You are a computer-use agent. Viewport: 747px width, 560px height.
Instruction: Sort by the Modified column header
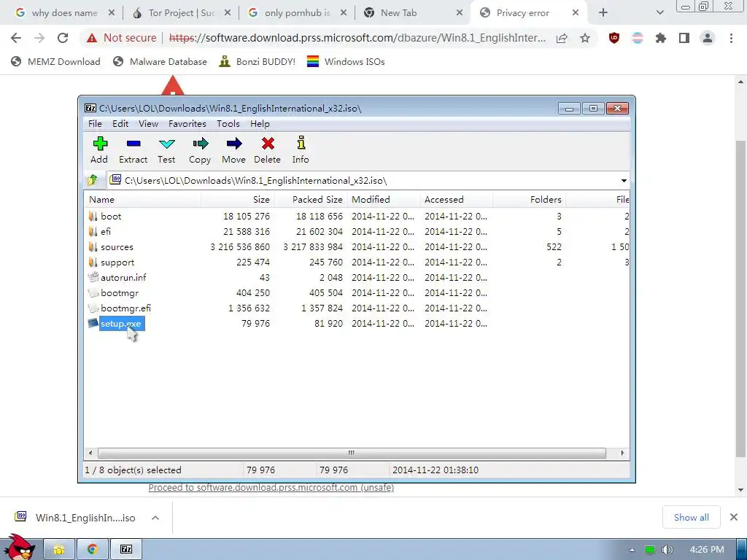[x=384, y=200]
